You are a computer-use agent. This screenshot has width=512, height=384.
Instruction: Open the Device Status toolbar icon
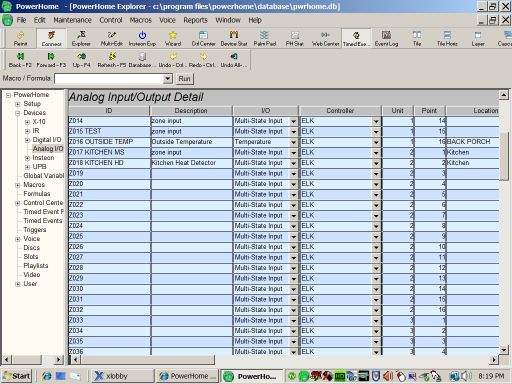234,38
